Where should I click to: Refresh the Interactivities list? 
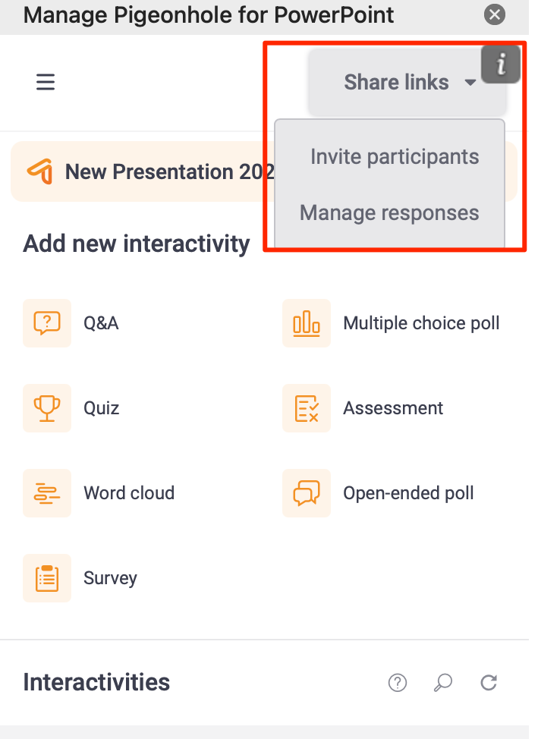point(489,683)
